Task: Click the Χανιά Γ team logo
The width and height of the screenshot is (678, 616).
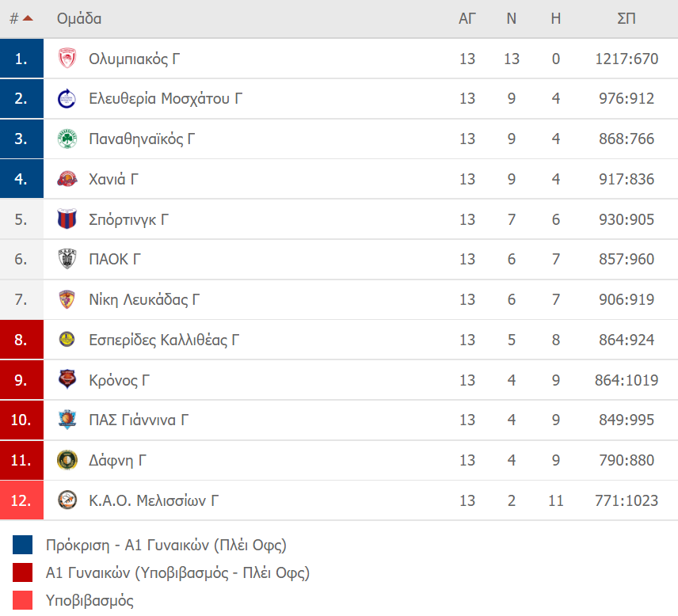Action: pos(67,179)
